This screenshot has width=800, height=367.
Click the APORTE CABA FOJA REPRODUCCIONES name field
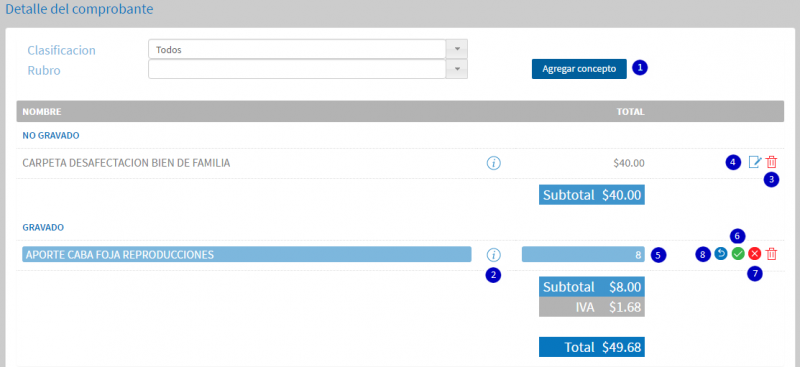(246, 254)
